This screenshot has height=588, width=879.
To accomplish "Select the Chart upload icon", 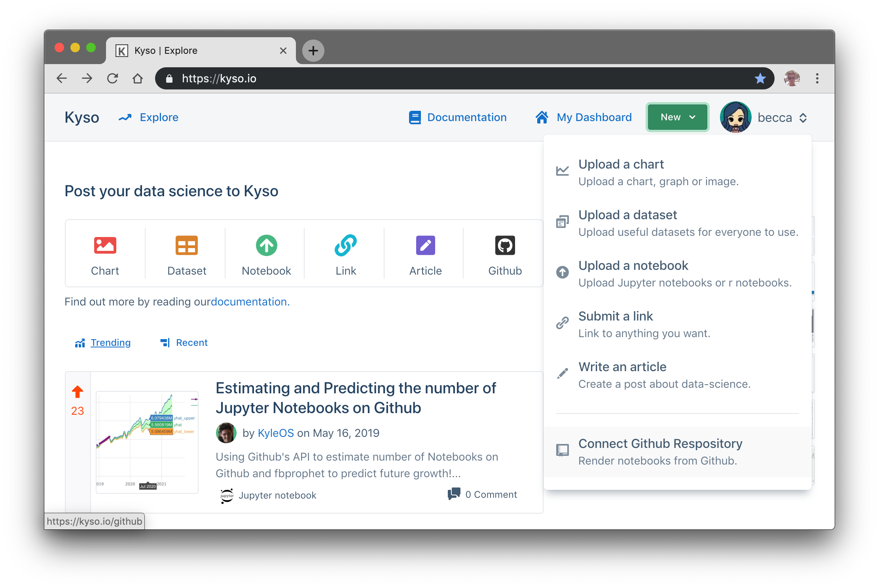I will (105, 245).
